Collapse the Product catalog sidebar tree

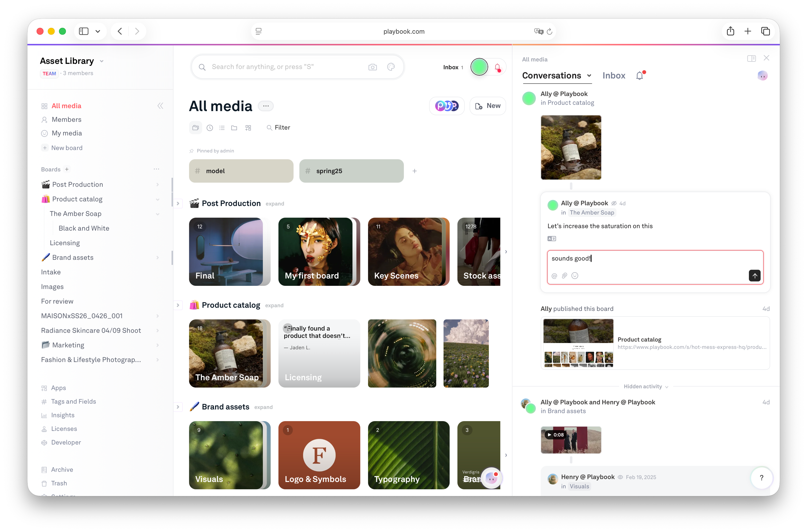pos(157,199)
